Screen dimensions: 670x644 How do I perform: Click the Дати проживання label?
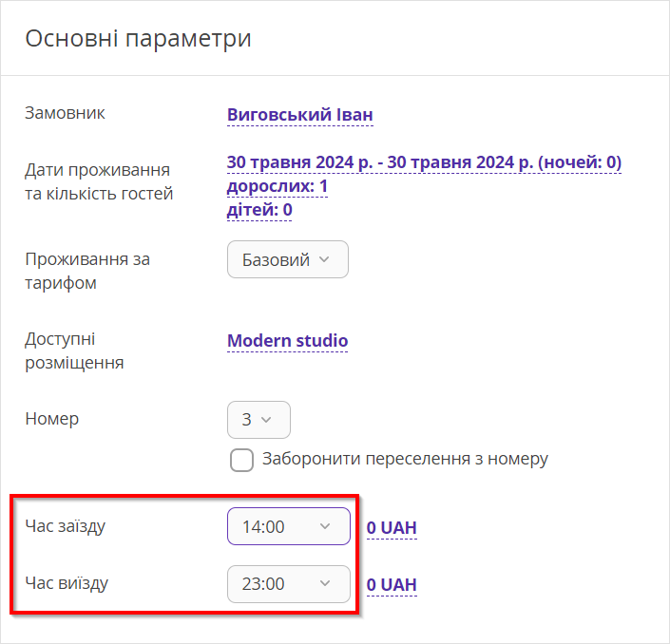pos(99,181)
